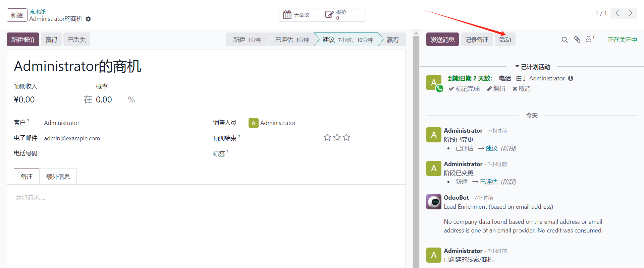This screenshot has width=644, height=268.
Task: Set priority to second star
Action: (337, 137)
